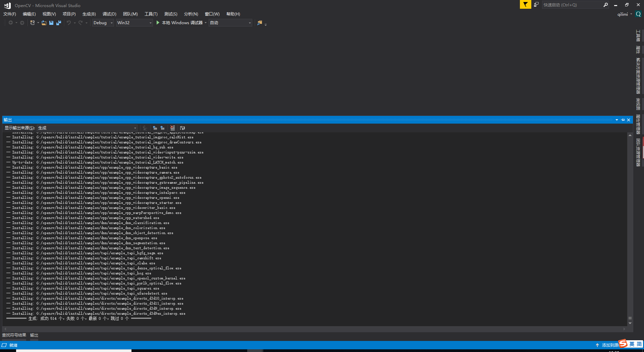
Task: Switch to the 查找符号结果 tab
Action: 14,335
